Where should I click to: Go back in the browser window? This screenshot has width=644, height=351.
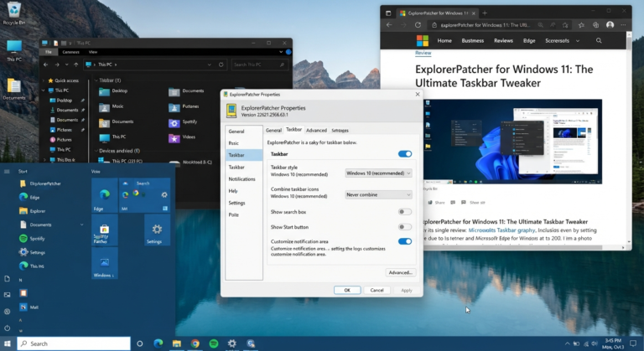coord(389,25)
